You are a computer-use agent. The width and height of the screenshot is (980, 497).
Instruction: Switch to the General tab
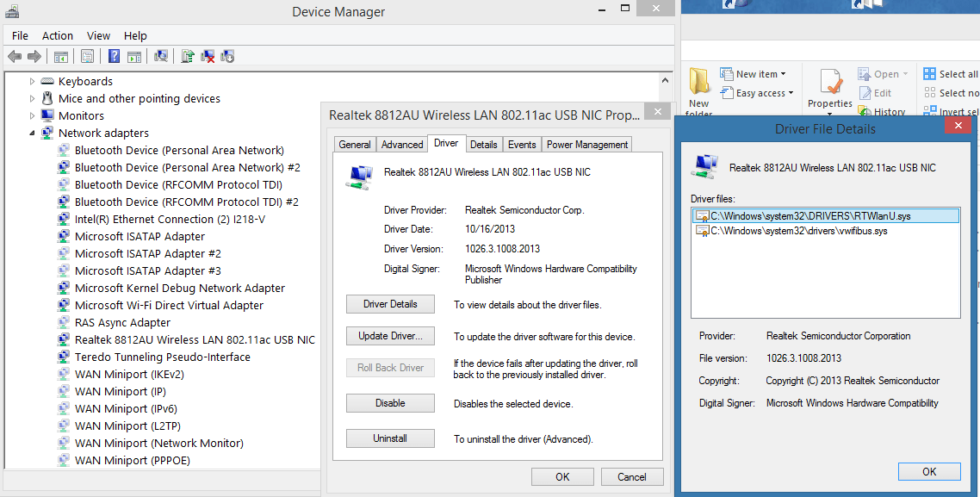click(x=355, y=145)
